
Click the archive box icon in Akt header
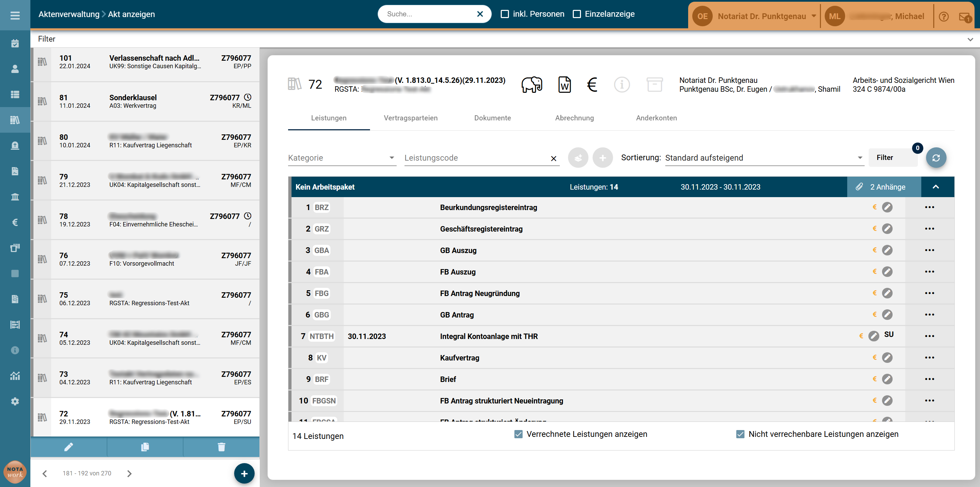[x=654, y=84]
